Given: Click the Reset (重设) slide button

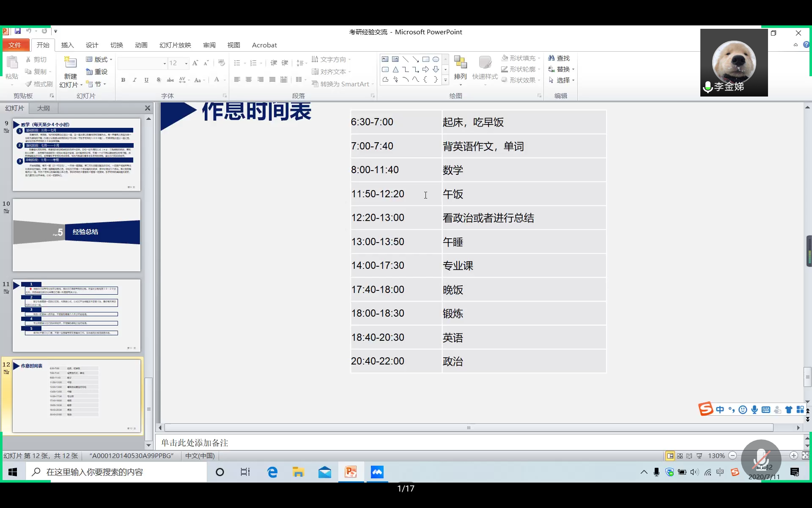Looking at the screenshot, I should (97, 72).
